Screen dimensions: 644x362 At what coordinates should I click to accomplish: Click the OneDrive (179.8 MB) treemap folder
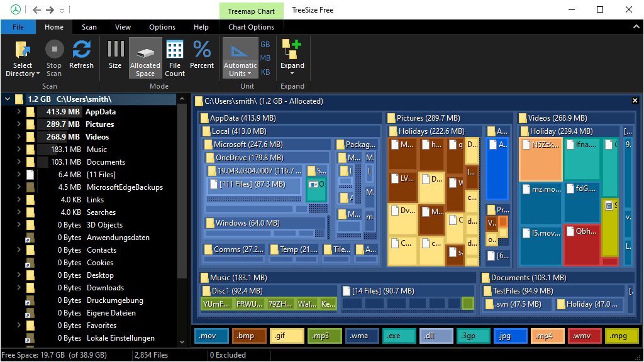click(x=267, y=158)
